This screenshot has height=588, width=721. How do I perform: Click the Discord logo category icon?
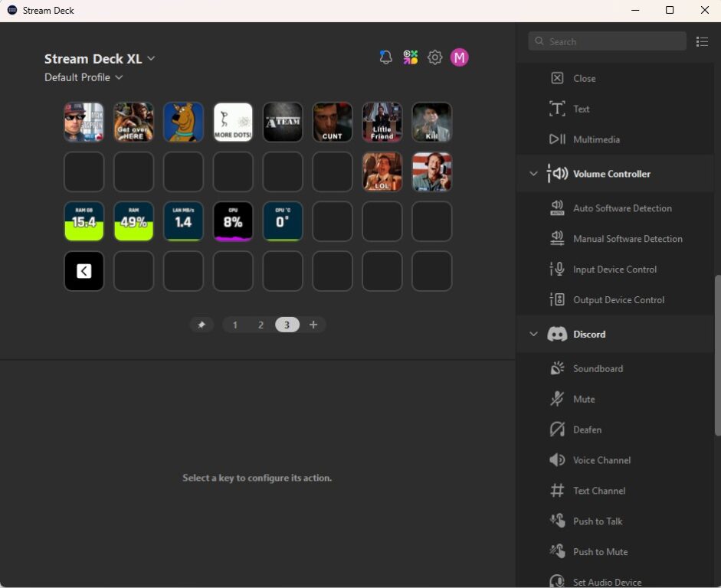tap(557, 334)
